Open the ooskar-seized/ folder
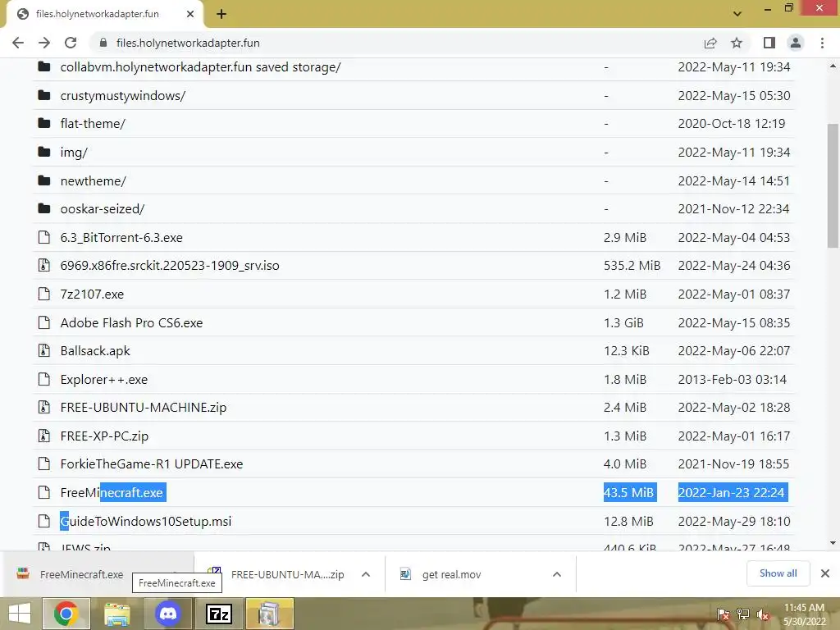 [x=103, y=209]
